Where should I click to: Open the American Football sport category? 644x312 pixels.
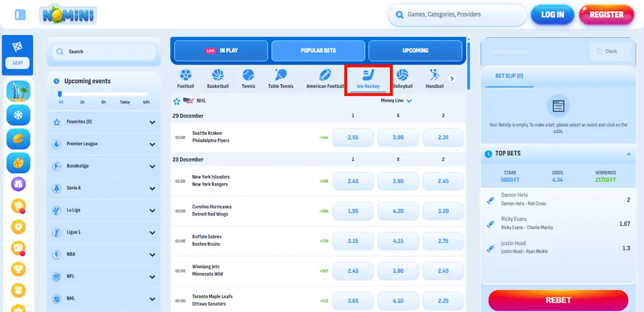[x=325, y=79]
